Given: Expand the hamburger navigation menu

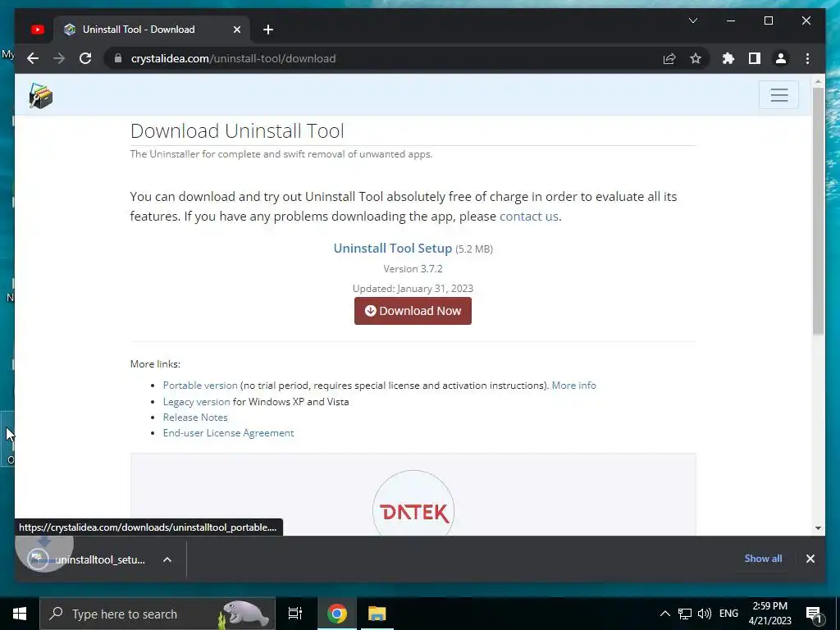Looking at the screenshot, I should (779, 95).
